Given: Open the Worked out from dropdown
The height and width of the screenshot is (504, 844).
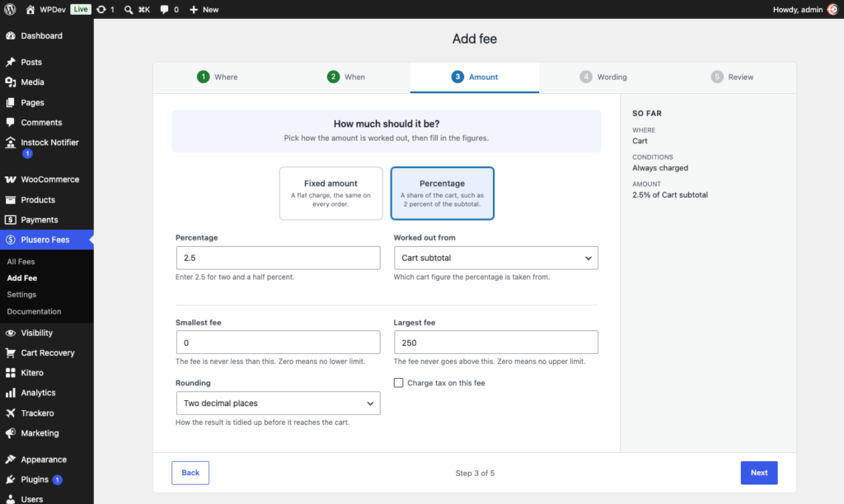Looking at the screenshot, I should click(495, 258).
